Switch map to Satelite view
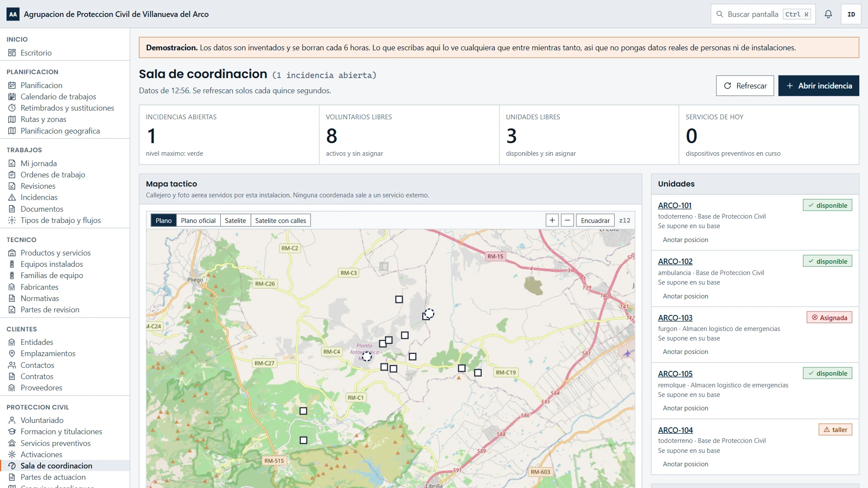 click(235, 220)
